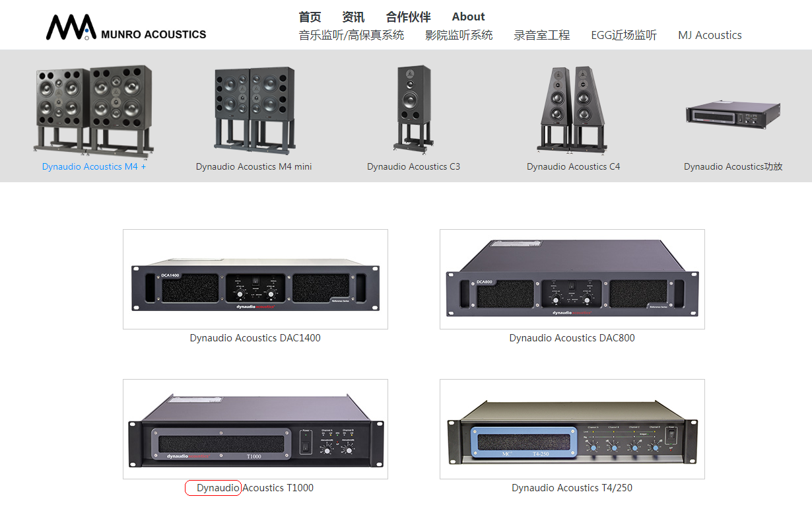The image size is (812, 517).
Task: Open the About page
Action: click(468, 17)
